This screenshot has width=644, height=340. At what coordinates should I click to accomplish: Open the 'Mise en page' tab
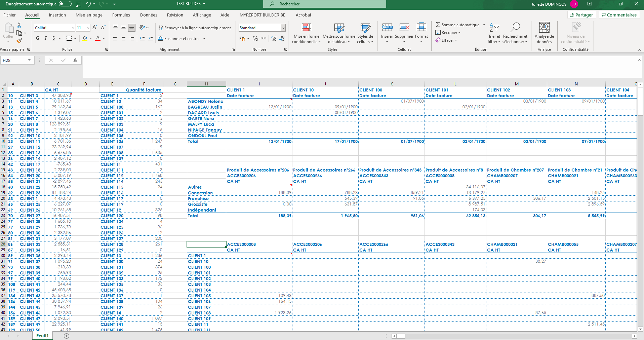click(x=89, y=15)
